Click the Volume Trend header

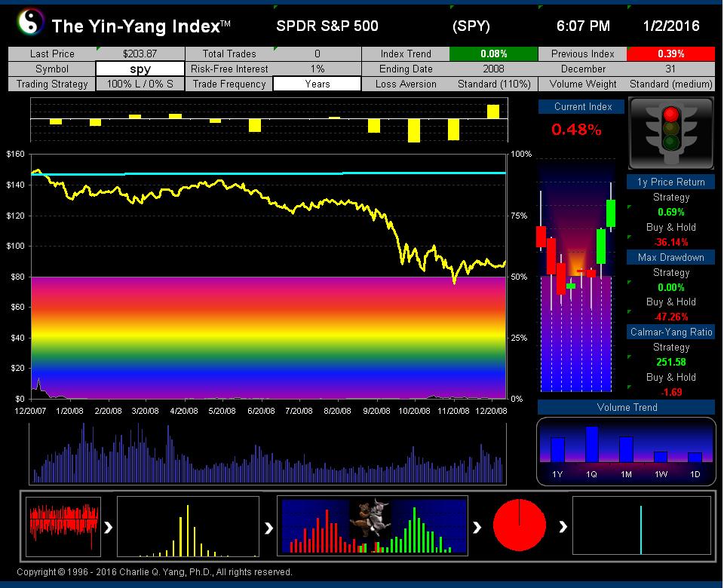627,407
